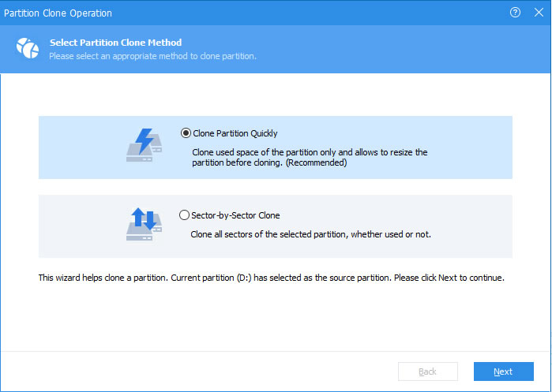Screen dimensions: 552x392
Task: Close the Partition Clone Operation dialog
Action: pyautogui.click(x=539, y=13)
